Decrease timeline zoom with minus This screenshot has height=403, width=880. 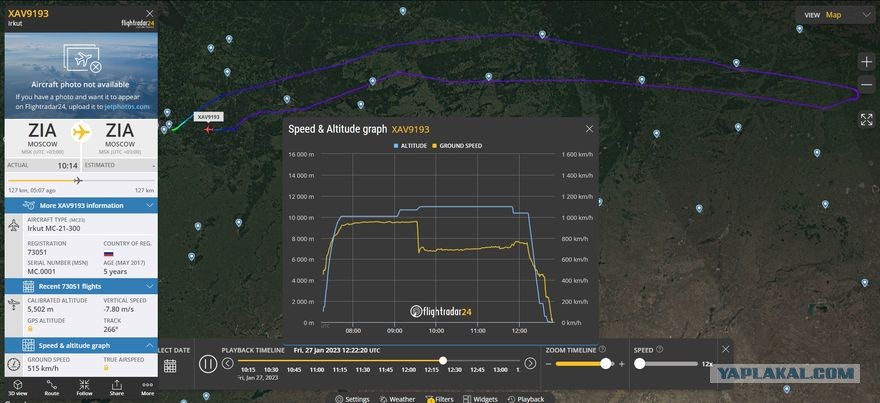click(x=549, y=364)
